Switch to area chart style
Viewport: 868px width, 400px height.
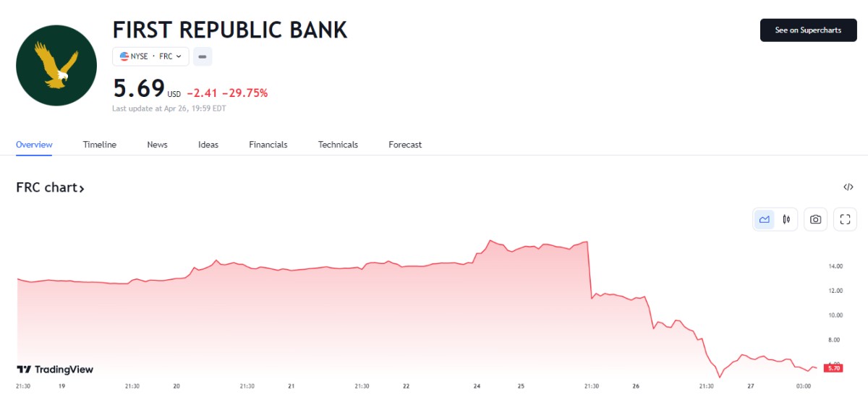(x=764, y=219)
